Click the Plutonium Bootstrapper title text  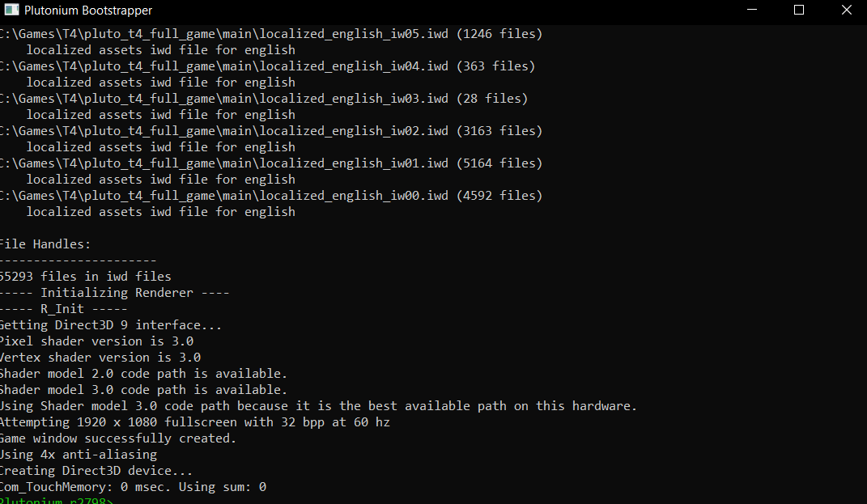pos(88,11)
